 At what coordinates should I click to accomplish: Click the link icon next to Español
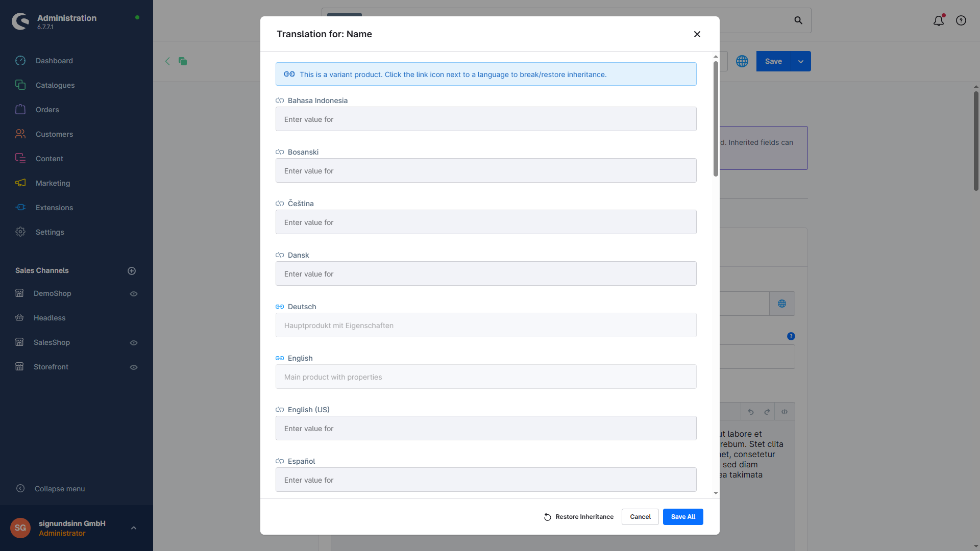280,461
